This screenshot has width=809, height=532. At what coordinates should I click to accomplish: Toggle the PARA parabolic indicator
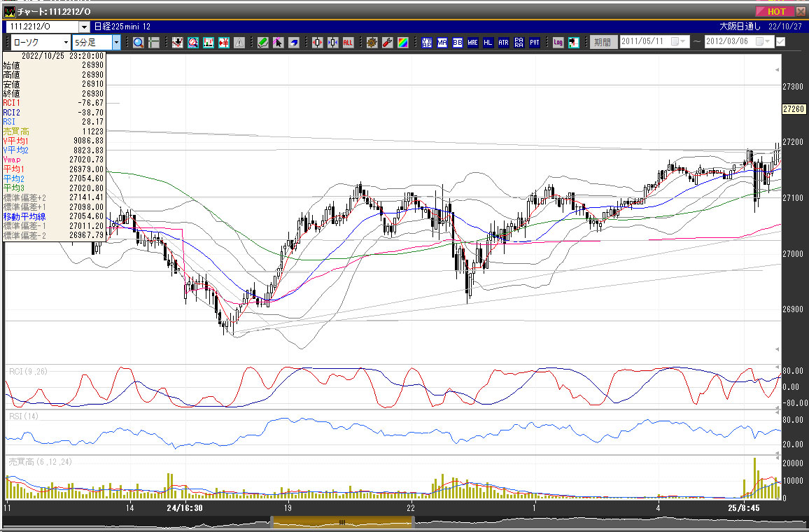coord(519,42)
